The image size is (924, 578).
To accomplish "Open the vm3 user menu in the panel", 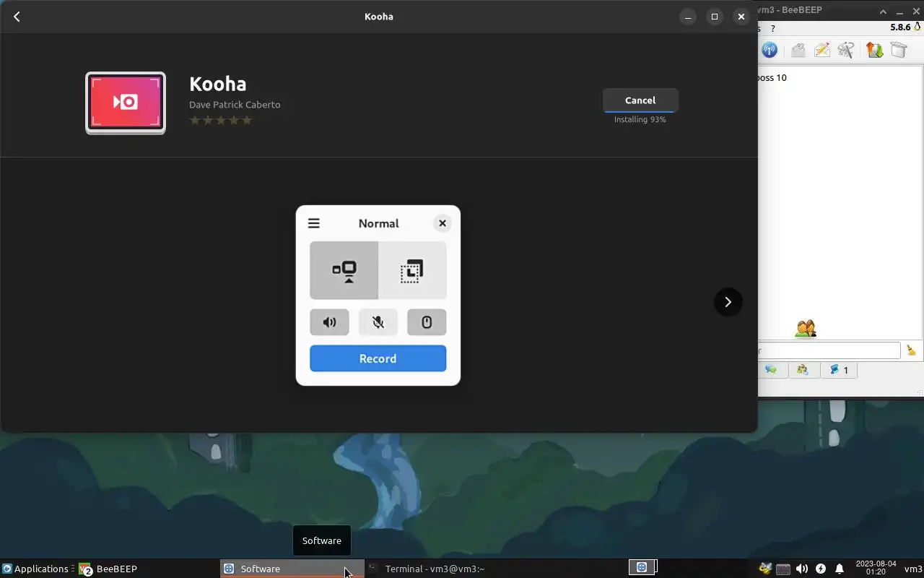I will (x=913, y=569).
